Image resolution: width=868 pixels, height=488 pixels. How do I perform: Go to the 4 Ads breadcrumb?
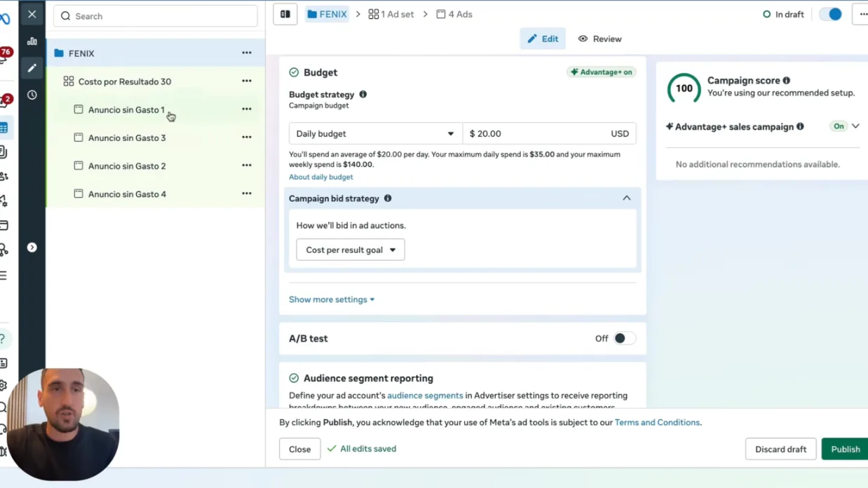(454, 14)
